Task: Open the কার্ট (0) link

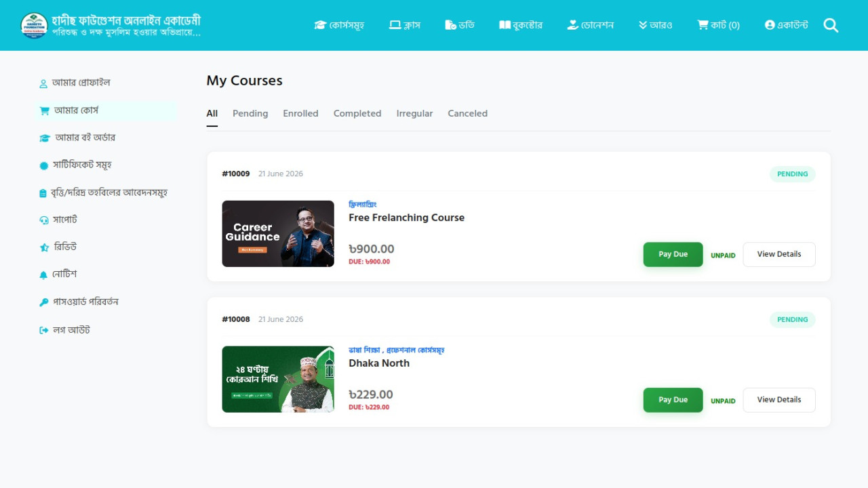Action: [x=718, y=25]
